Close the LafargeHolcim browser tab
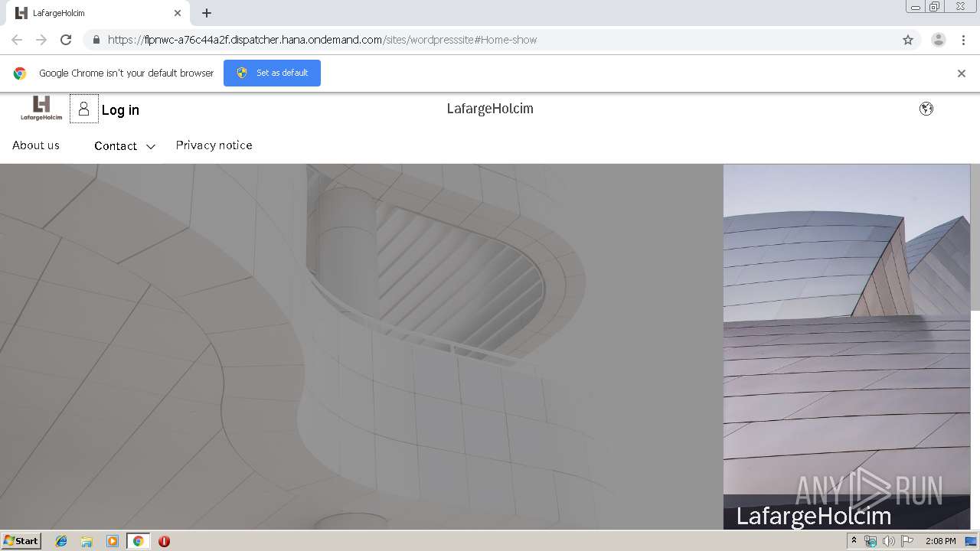The height and width of the screenshot is (551, 980). pyautogui.click(x=178, y=13)
